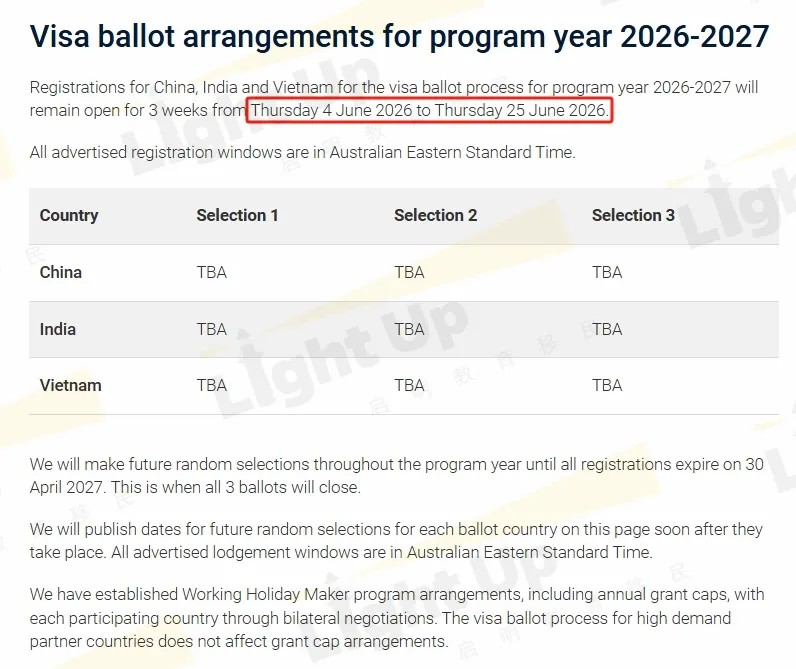
Task: Click China's Selection 1 TBA cell
Action: [x=212, y=273]
